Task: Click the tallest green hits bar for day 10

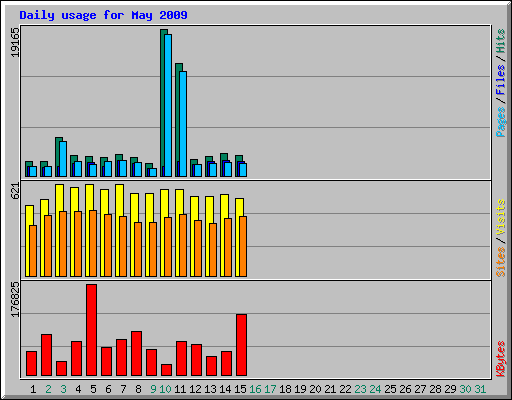Action: [x=162, y=103]
